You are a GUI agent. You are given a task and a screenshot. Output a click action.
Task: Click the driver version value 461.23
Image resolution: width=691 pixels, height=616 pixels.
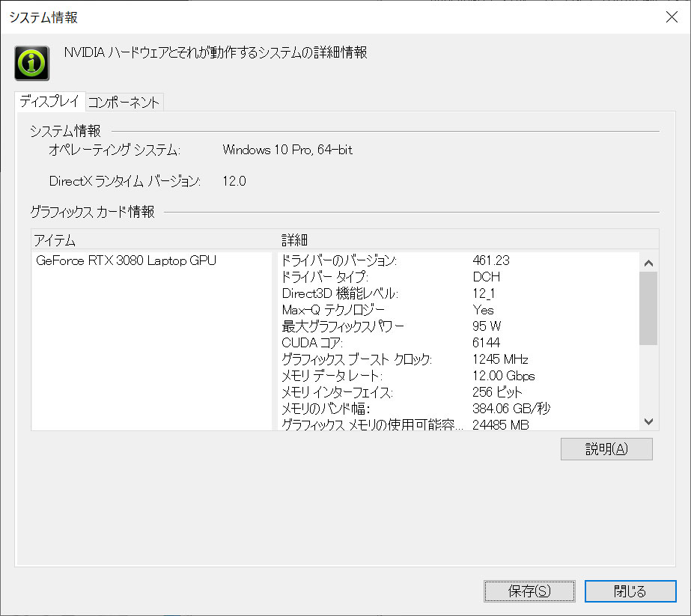(x=491, y=260)
